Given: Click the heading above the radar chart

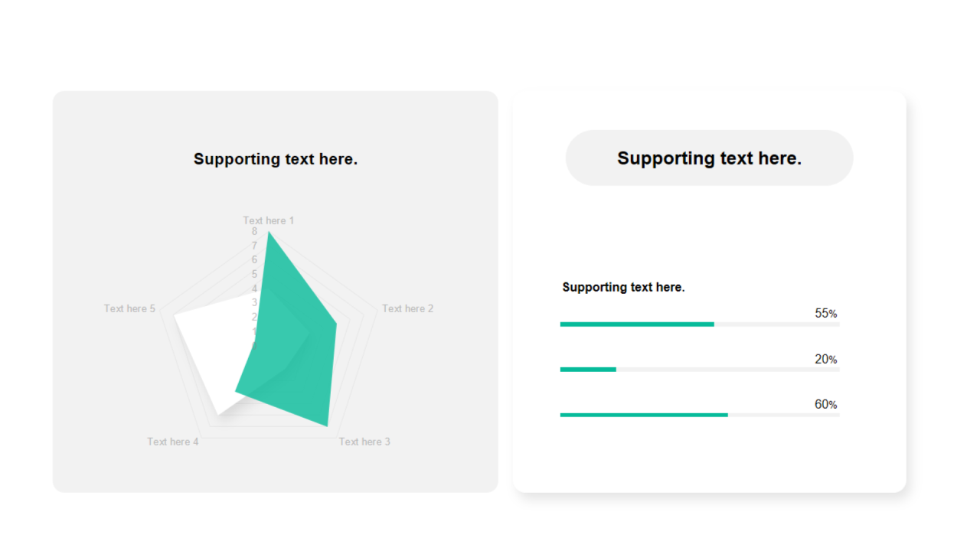Looking at the screenshot, I should tap(276, 159).
